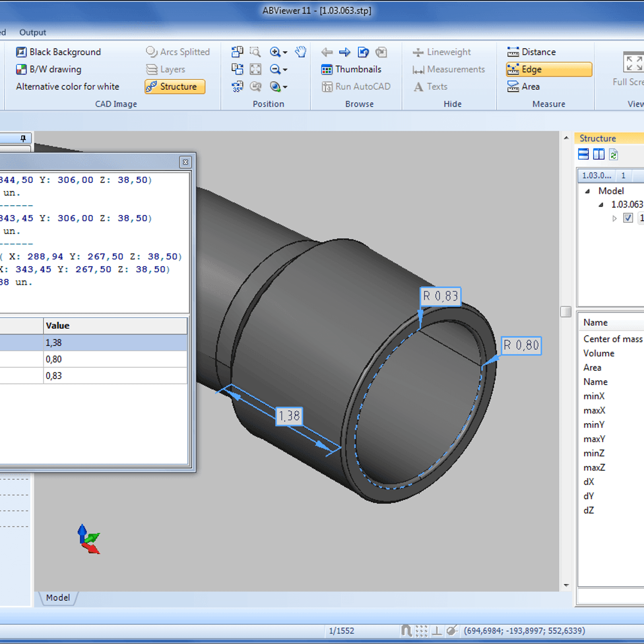Click the rotate by 35° angle icon

pyautogui.click(x=237, y=87)
